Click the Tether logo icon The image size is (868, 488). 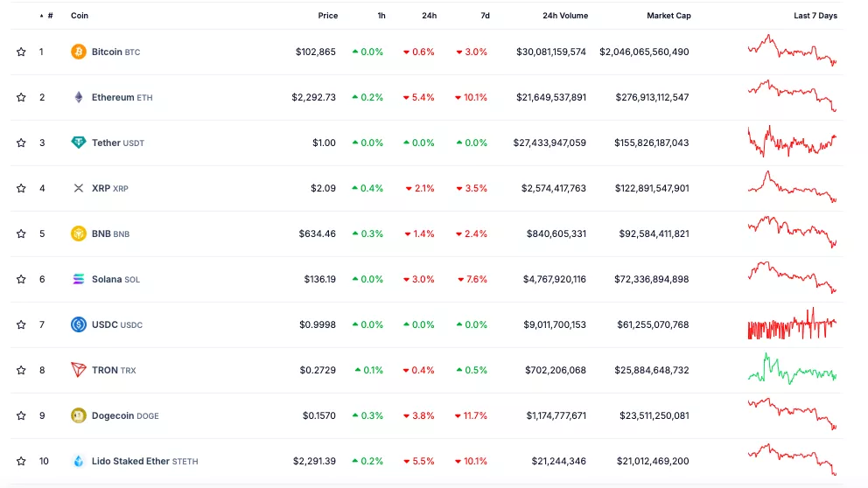coord(78,143)
